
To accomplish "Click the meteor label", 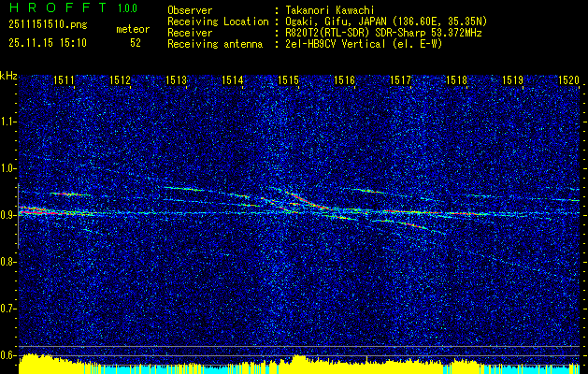I will tap(133, 29).
